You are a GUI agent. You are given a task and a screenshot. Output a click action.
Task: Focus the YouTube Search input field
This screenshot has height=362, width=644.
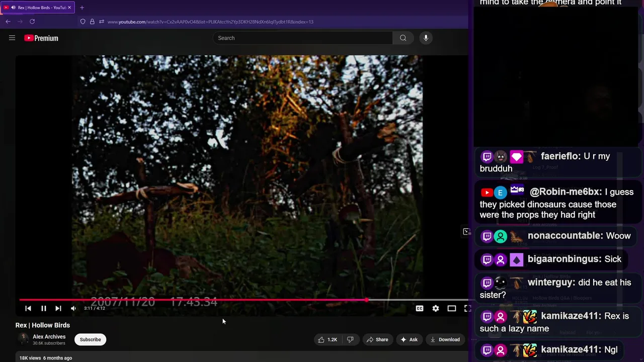point(303,38)
